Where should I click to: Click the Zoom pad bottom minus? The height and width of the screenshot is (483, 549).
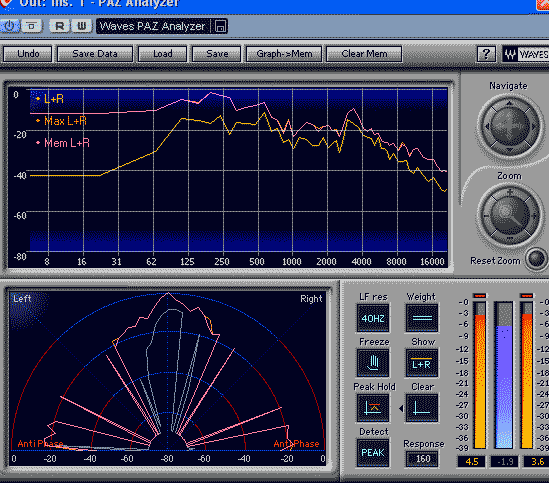[510, 239]
